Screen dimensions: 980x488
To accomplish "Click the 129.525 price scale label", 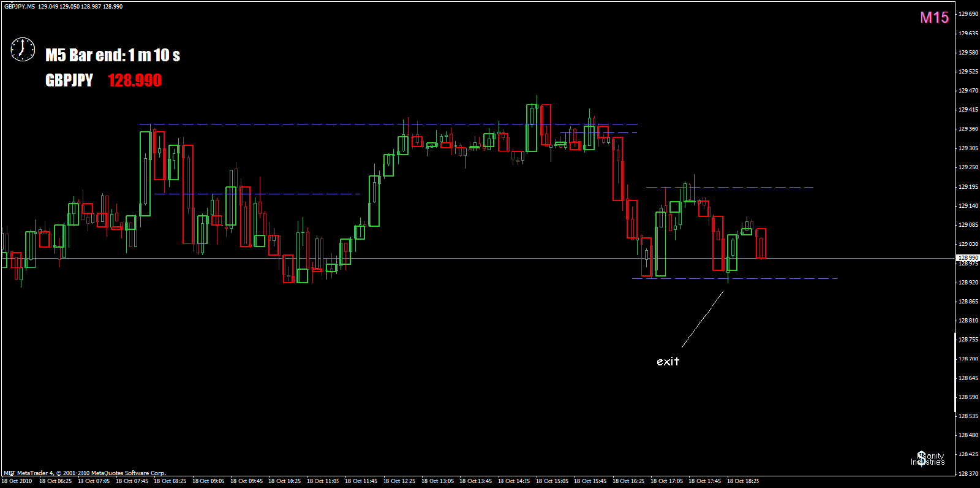I will [968, 71].
